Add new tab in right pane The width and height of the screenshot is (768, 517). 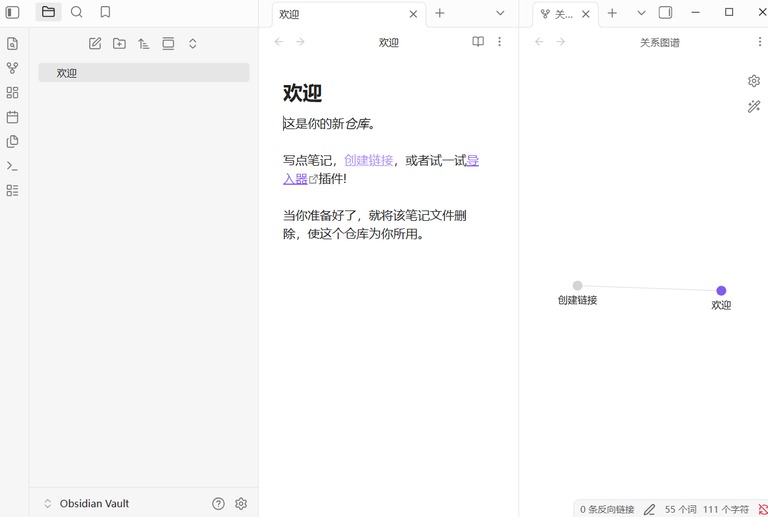pos(612,13)
